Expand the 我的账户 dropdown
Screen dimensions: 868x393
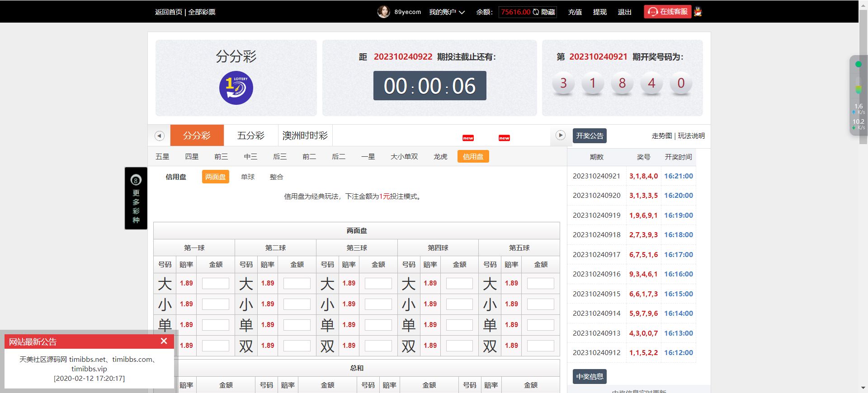(447, 12)
